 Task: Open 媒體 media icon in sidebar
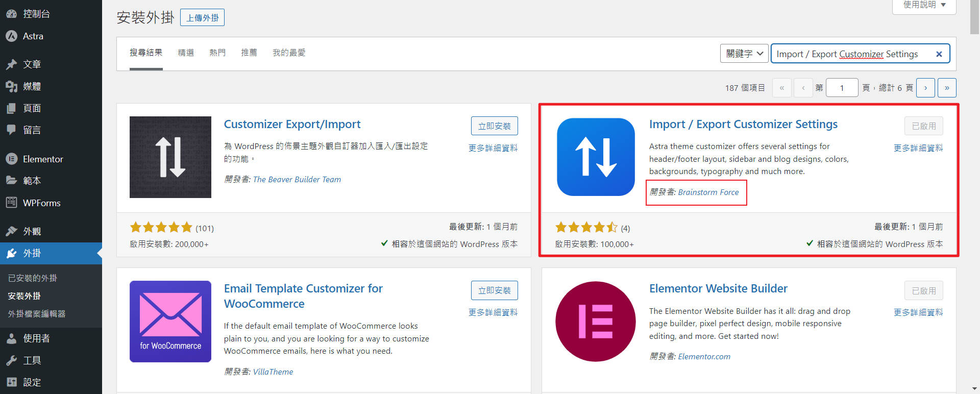[11, 86]
